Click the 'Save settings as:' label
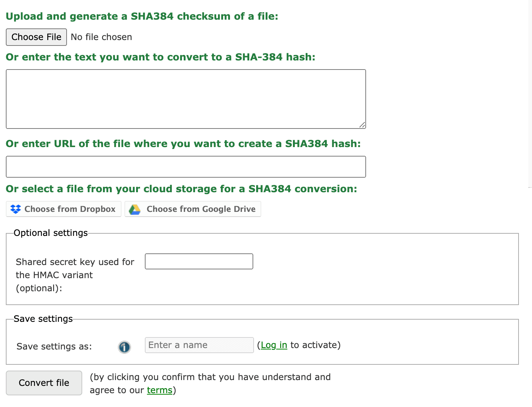 (54, 347)
